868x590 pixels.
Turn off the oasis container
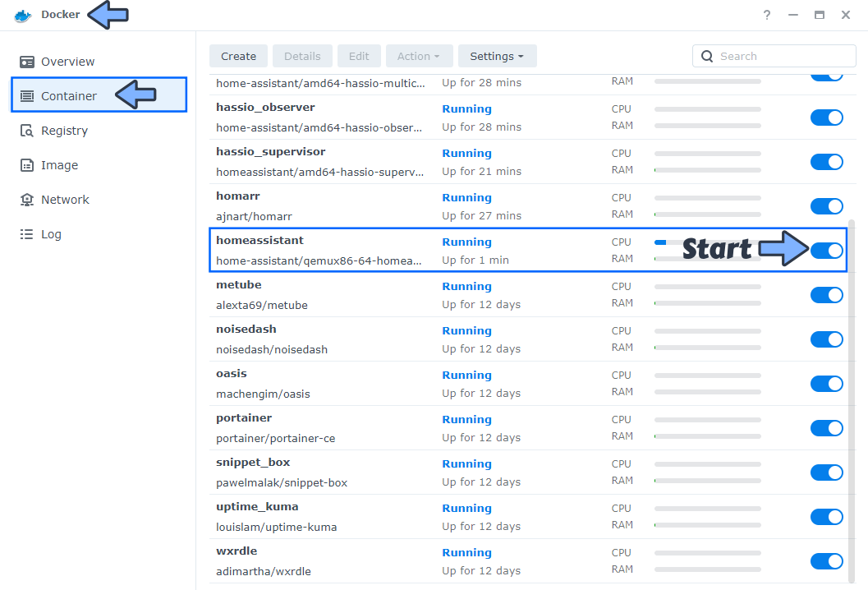pyautogui.click(x=826, y=384)
